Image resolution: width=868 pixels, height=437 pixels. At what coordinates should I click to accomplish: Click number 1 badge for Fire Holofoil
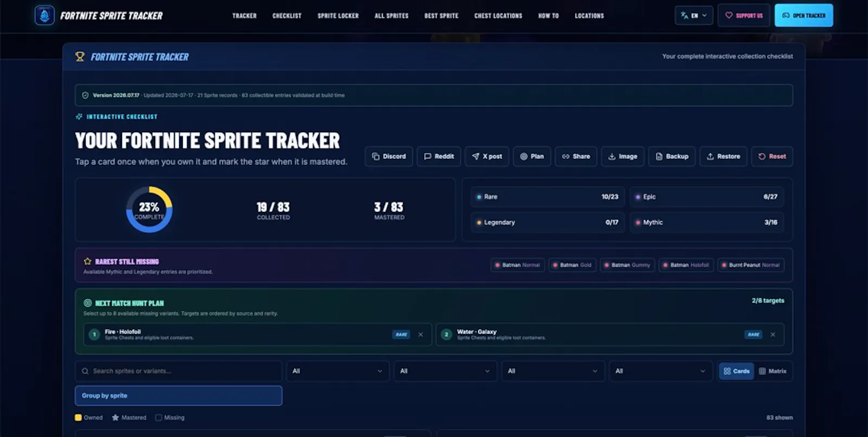click(x=94, y=335)
